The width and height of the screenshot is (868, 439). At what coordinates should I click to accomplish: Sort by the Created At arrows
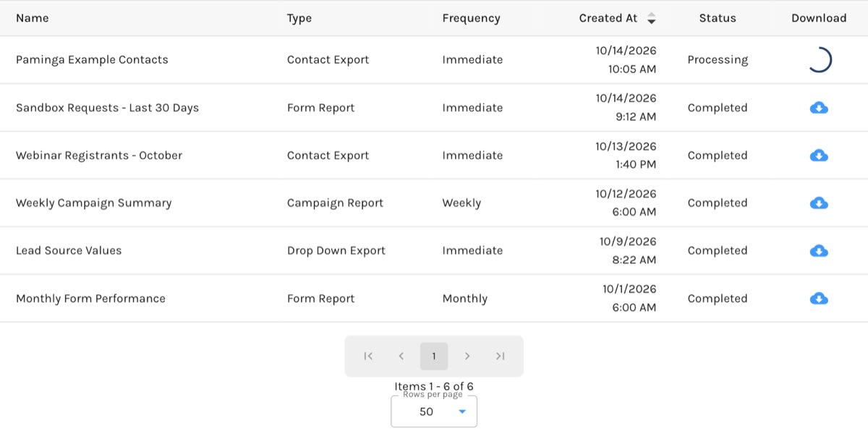(x=651, y=18)
